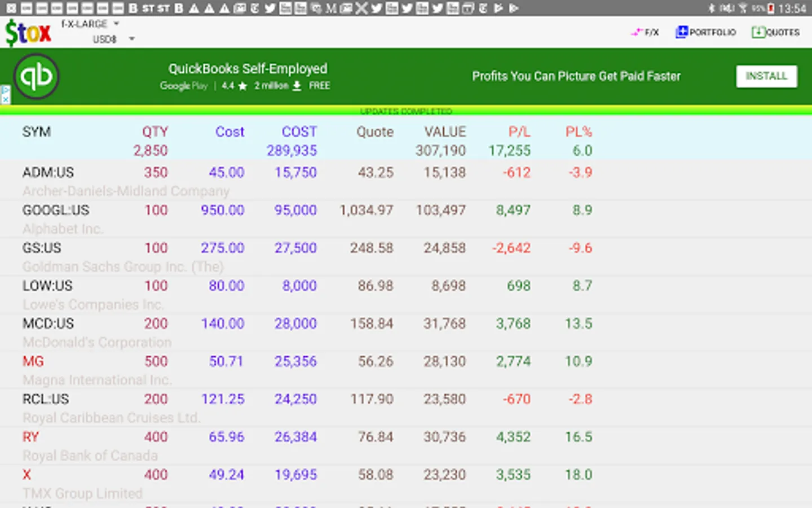
Task: Open the F/X exchange rates icon
Action: click(645, 32)
